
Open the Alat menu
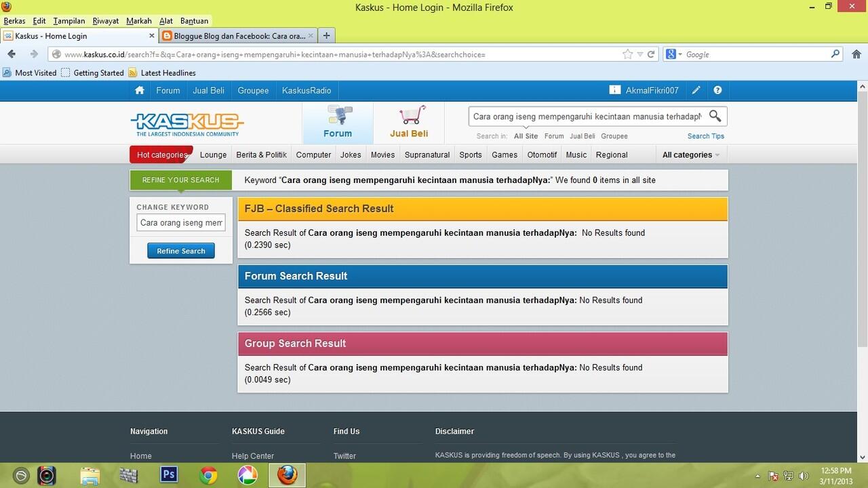tap(166, 21)
